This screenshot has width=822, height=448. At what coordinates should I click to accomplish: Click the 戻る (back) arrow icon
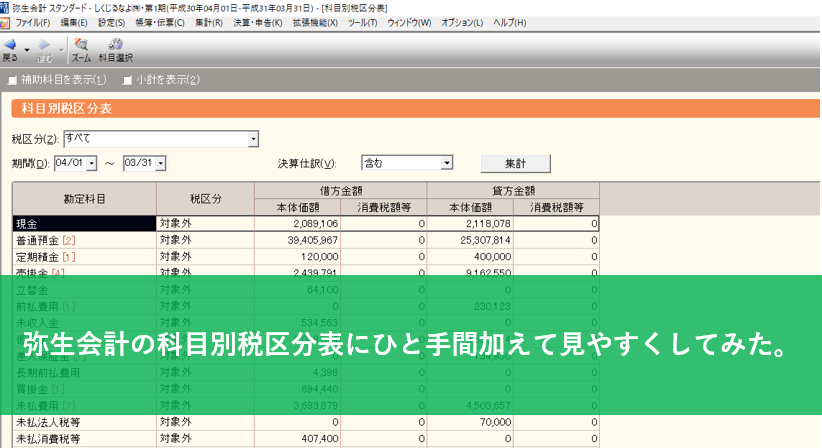(9, 45)
